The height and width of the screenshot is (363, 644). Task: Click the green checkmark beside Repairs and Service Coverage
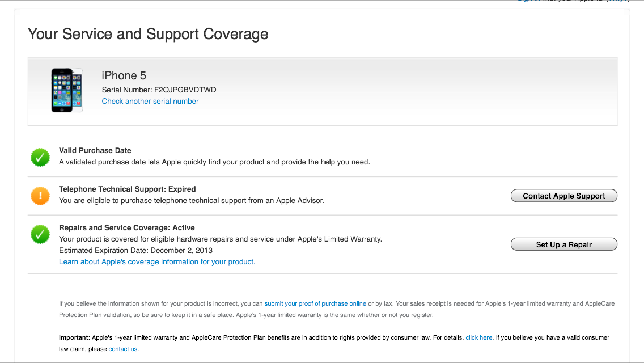(x=40, y=234)
